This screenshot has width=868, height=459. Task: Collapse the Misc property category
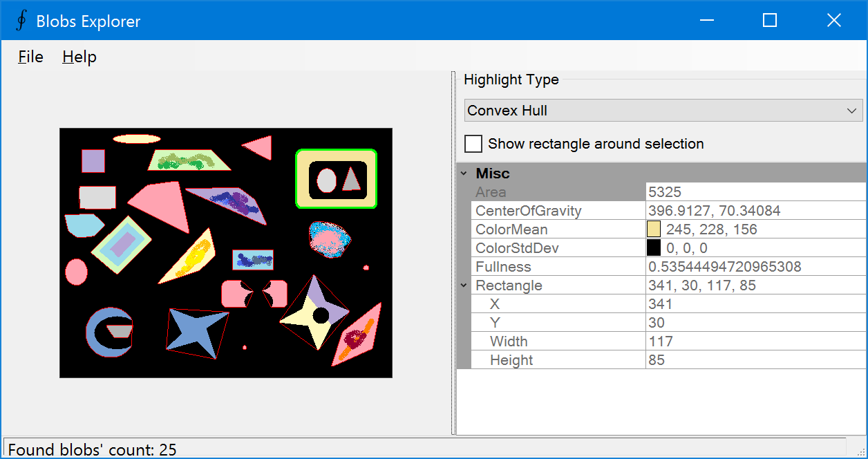(463, 173)
